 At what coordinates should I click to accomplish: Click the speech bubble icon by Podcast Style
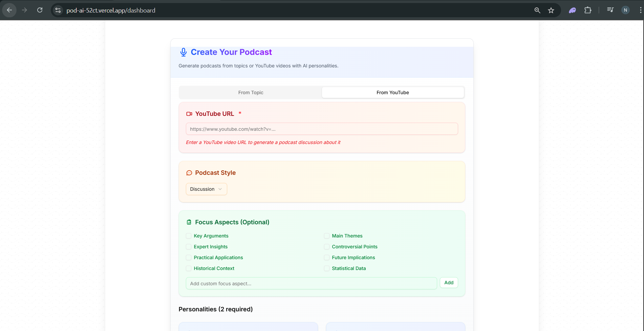coord(189,173)
